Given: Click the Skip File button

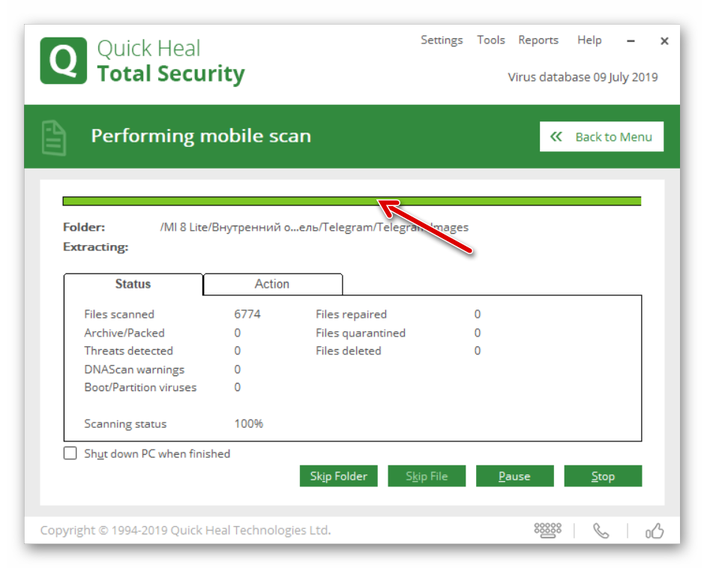Looking at the screenshot, I should pos(427,476).
